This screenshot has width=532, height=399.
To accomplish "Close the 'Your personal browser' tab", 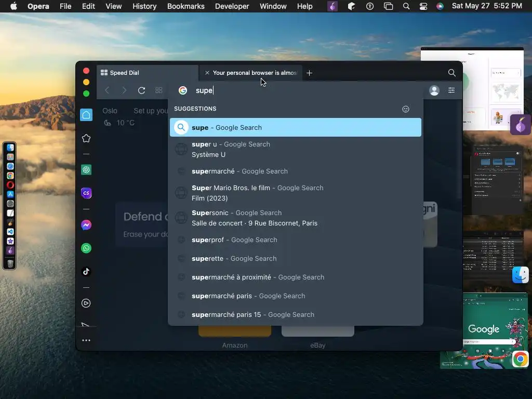I will [x=207, y=73].
